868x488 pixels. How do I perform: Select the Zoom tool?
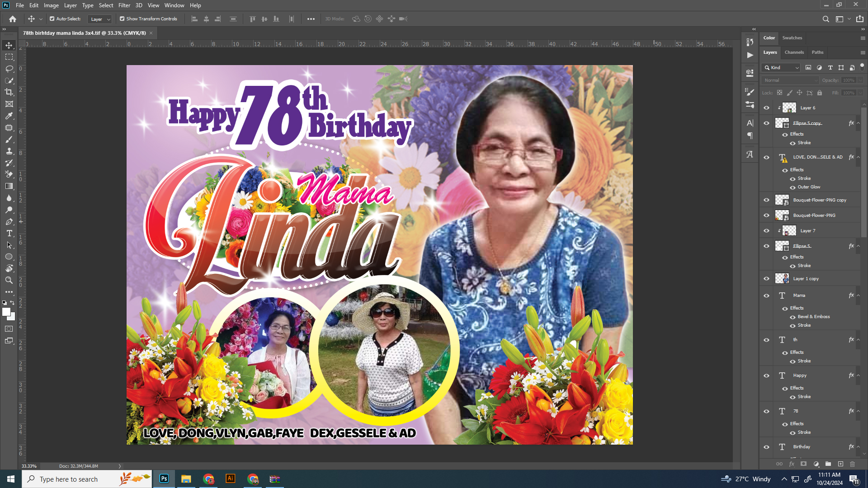(x=9, y=280)
